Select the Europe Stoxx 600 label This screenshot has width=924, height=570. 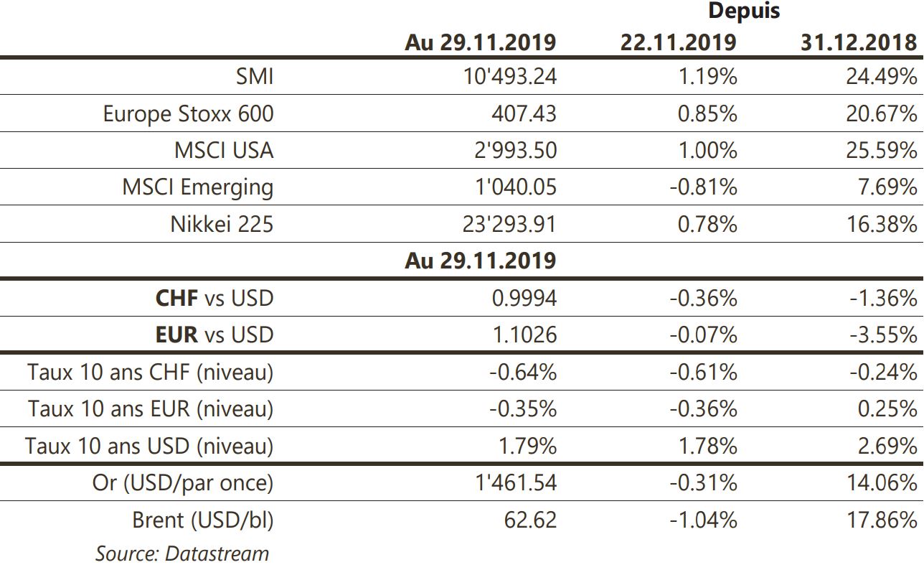pos(188,113)
